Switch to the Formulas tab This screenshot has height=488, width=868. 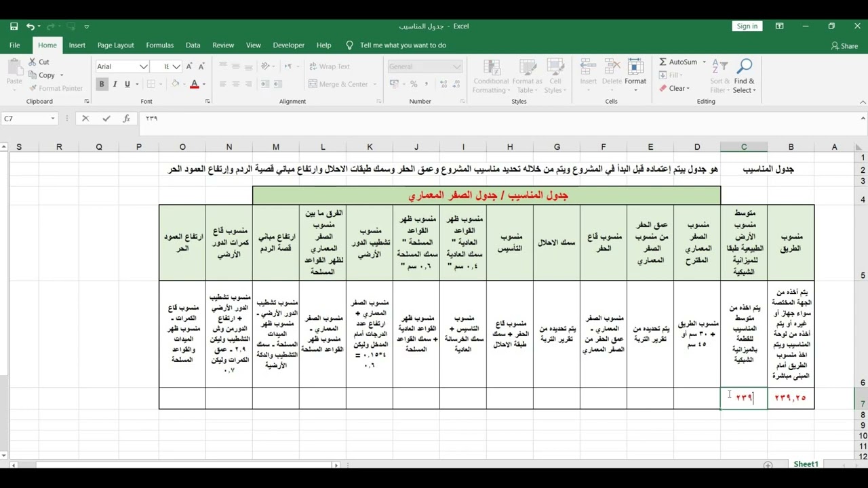pyautogui.click(x=160, y=45)
